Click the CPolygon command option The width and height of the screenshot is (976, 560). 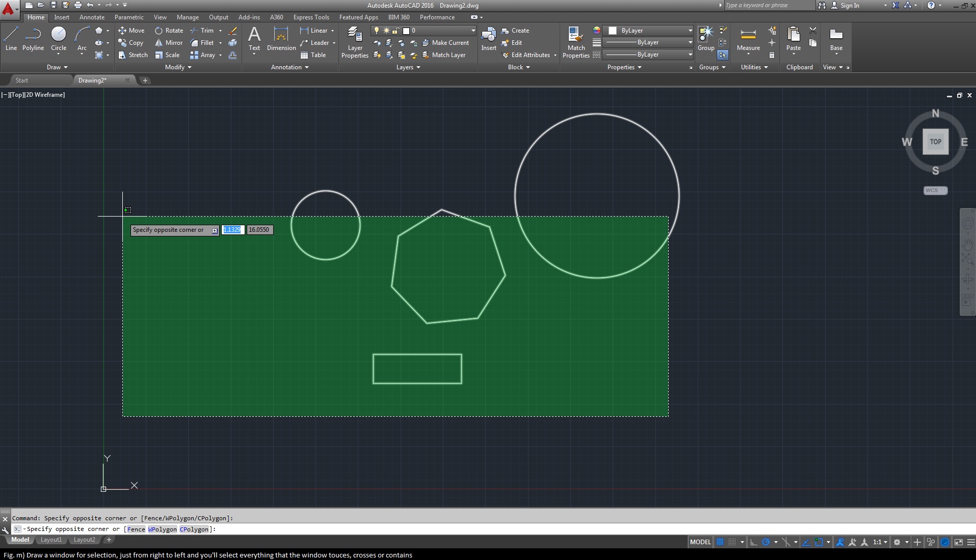[x=194, y=529]
